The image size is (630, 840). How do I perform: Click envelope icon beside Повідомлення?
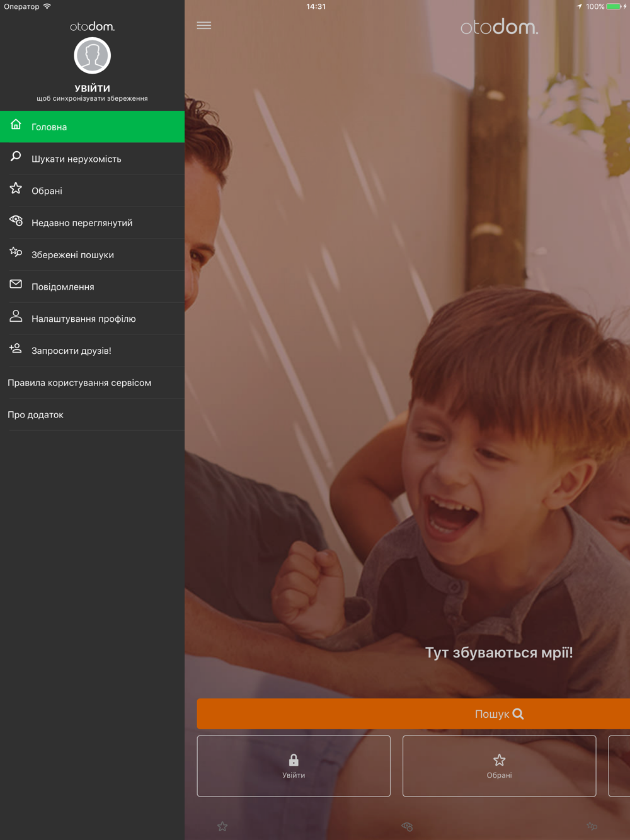16,285
